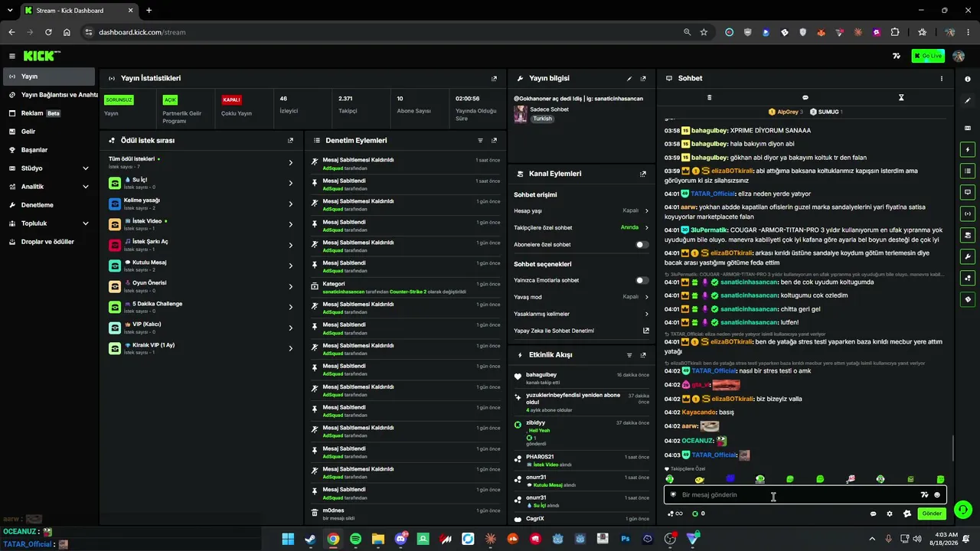980x551 pixels.
Task: Pop out the Yayın İstatistikleri panel
Action: 494,78
